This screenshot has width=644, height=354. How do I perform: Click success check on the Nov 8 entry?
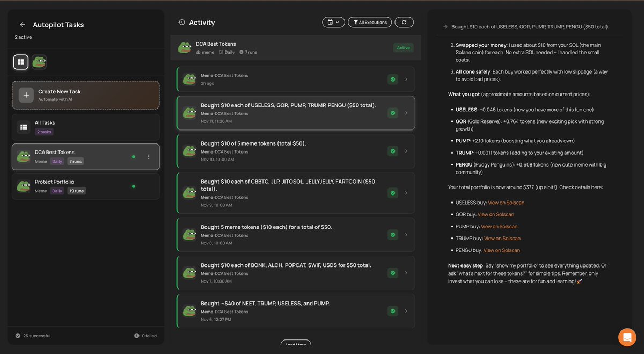[393, 235]
